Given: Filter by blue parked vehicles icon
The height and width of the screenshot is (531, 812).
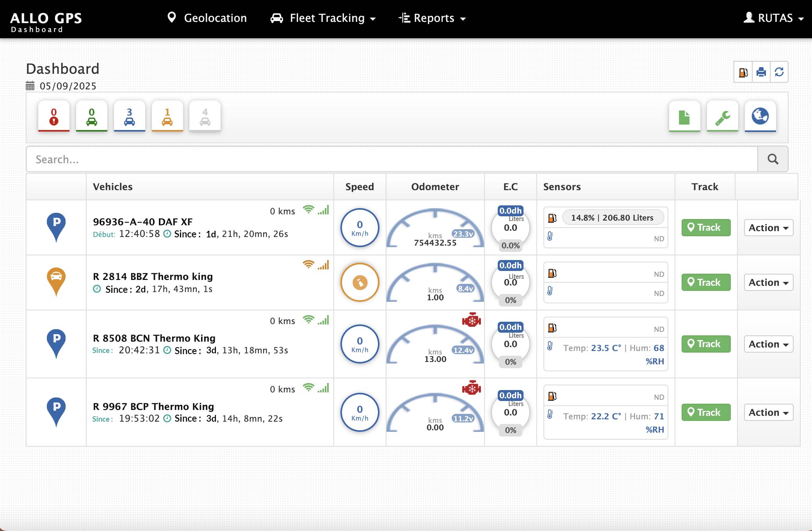Looking at the screenshot, I should pyautogui.click(x=129, y=116).
